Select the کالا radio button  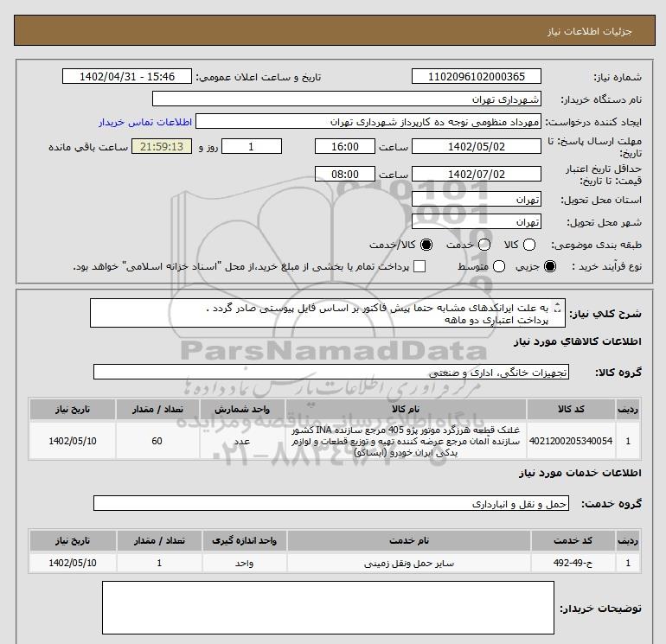point(528,245)
